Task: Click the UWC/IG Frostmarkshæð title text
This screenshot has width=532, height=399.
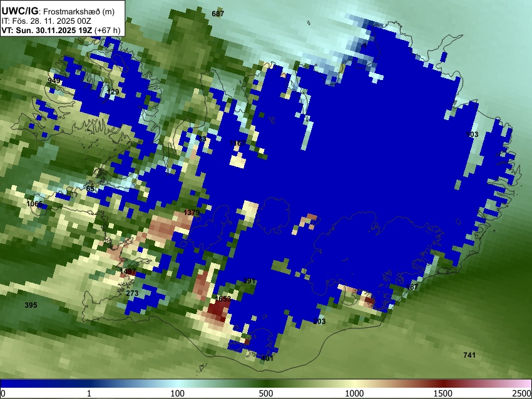Action: (58, 11)
